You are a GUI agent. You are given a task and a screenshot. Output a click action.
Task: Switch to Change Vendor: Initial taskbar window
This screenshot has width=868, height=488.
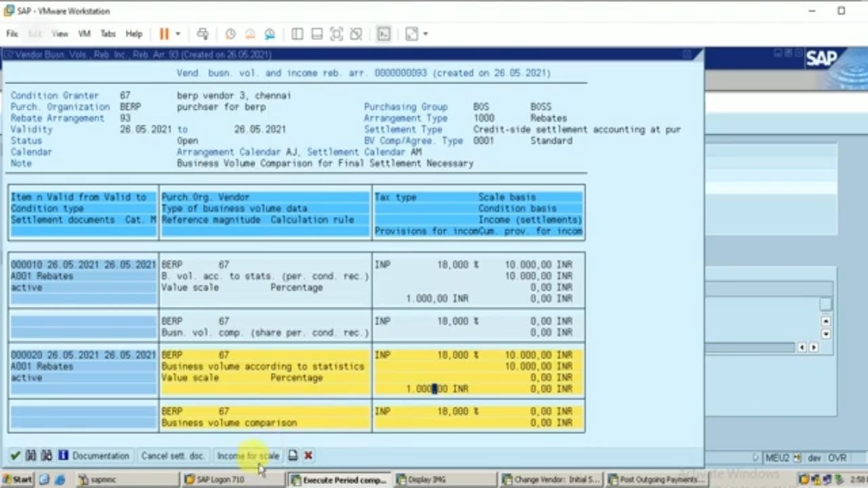pyautogui.click(x=551, y=479)
